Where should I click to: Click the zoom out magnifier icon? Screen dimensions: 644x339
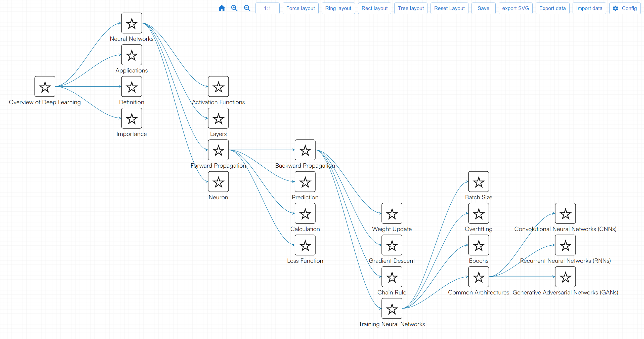tap(247, 8)
